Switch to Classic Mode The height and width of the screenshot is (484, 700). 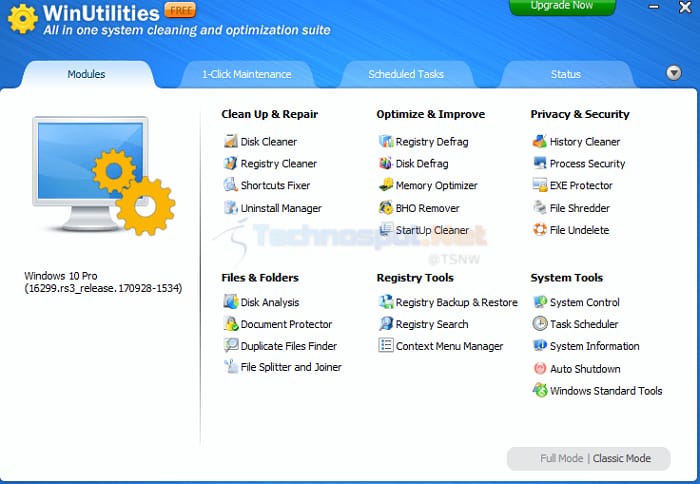pyautogui.click(x=622, y=459)
